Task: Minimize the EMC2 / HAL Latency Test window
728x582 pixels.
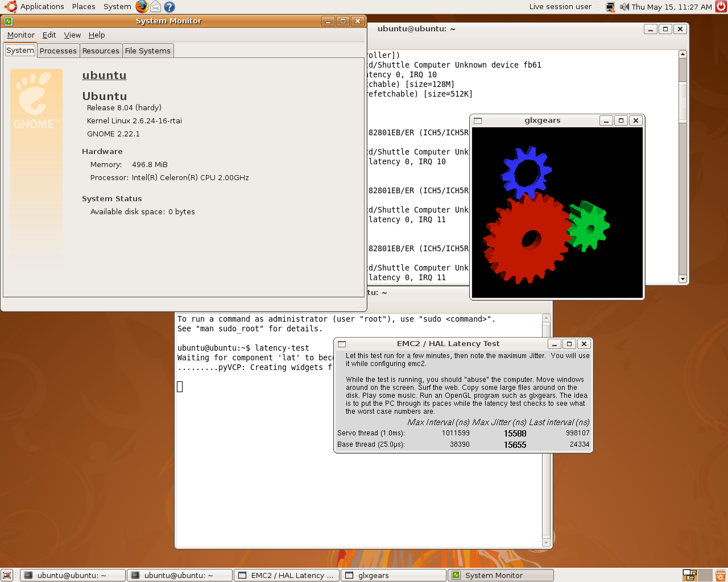Action: click(555, 344)
